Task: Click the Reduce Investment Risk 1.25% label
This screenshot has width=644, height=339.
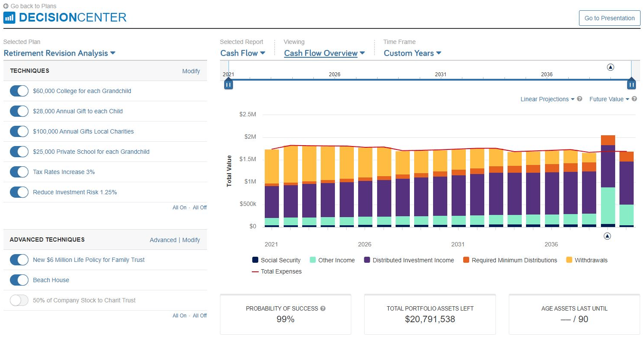Action: click(75, 192)
